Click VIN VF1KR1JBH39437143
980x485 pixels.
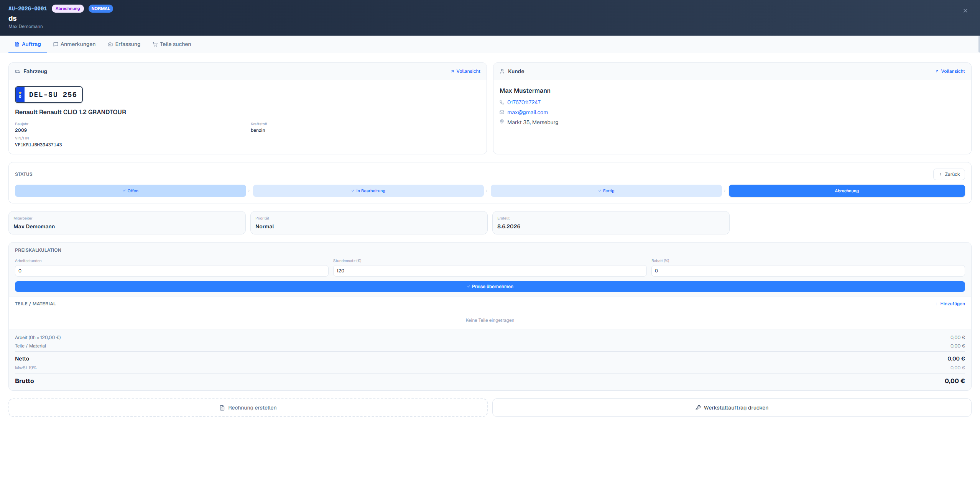tap(38, 145)
